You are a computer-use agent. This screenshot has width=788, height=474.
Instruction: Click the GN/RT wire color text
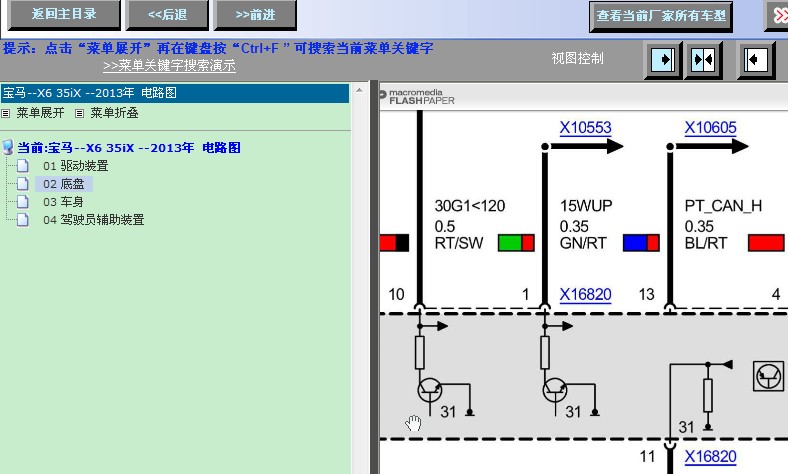[x=583, y=243]
